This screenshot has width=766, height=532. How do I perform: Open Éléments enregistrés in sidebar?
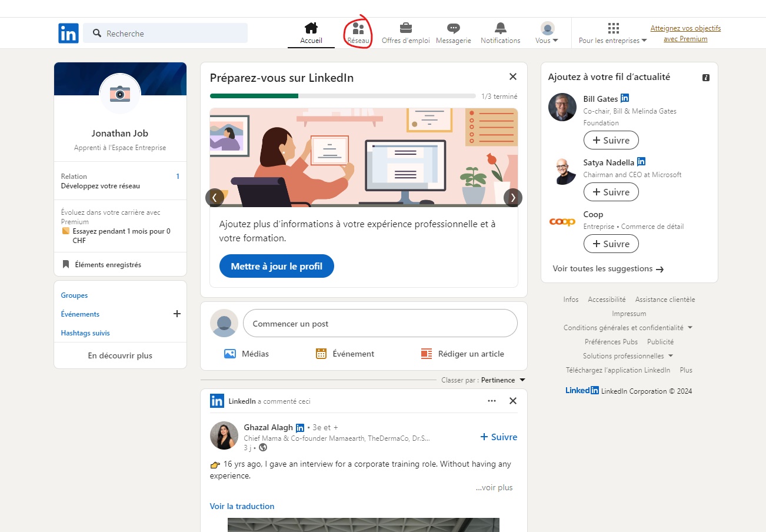pyautogui.click(x=108, y=265)
